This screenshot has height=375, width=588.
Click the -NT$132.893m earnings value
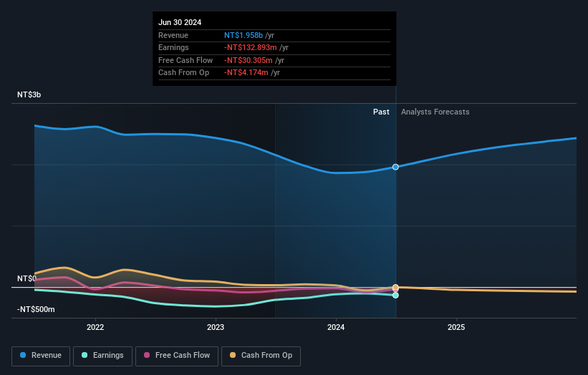(251, 47)
